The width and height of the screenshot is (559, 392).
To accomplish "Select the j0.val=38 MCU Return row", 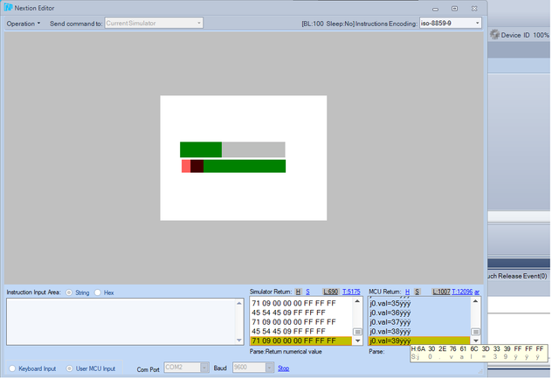I will click(419, 332).
